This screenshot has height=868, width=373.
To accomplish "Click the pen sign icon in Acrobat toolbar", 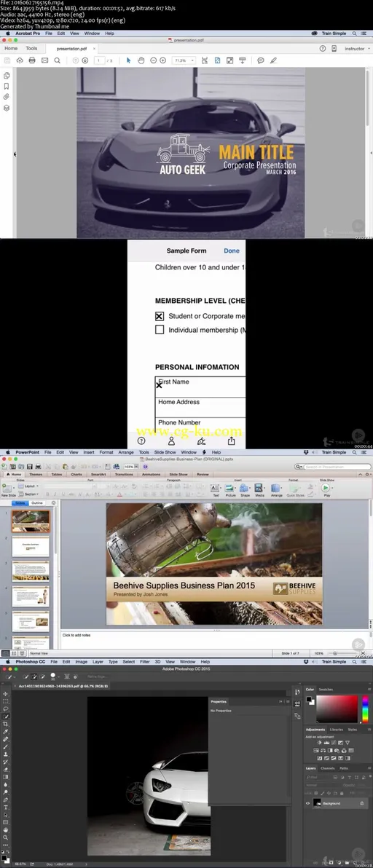I will 273,60.
